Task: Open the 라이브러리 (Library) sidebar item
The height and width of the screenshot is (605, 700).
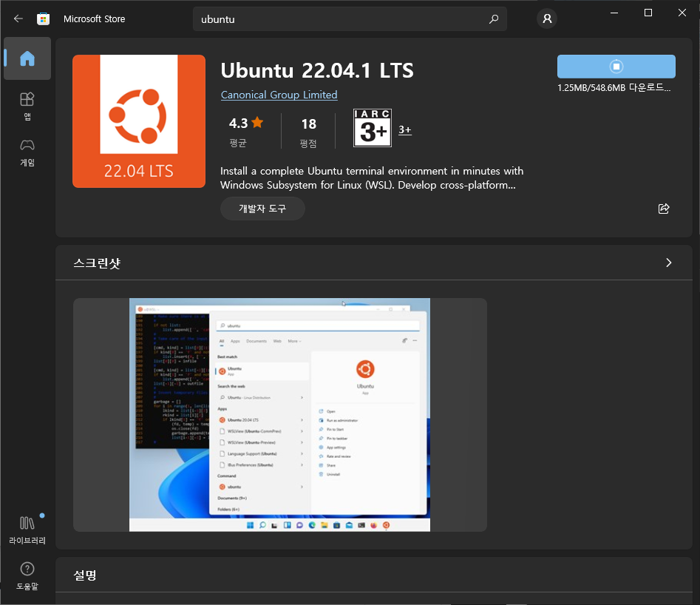Action: 27,530
